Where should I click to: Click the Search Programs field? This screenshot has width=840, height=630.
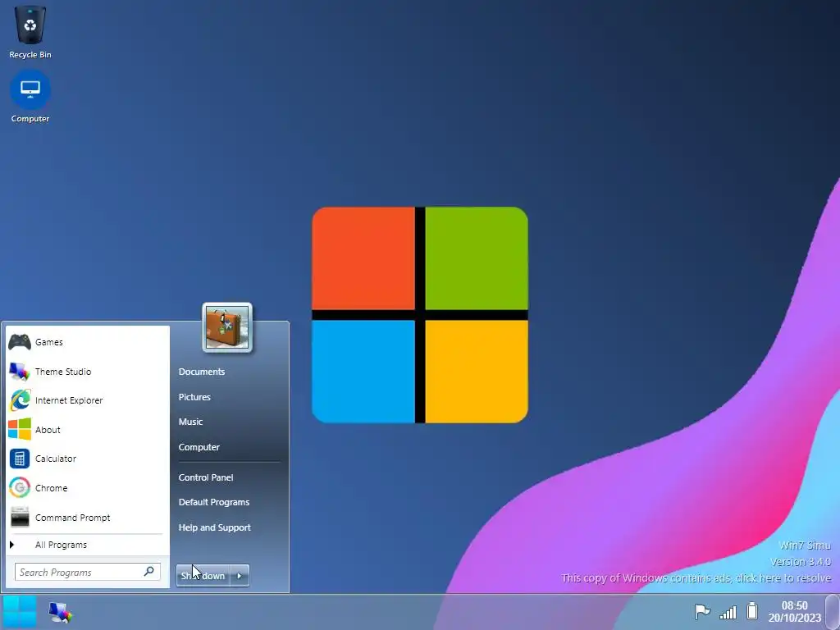click(87, 572)
